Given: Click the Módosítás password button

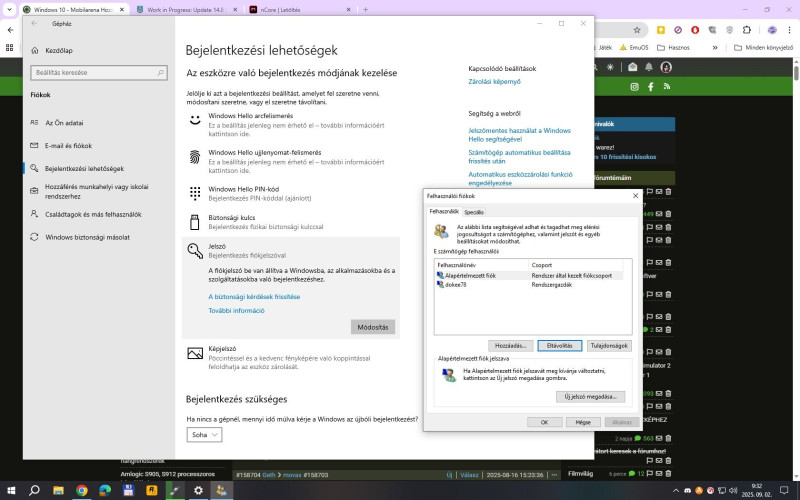Looking at the screenshot, I should point(372,327).
